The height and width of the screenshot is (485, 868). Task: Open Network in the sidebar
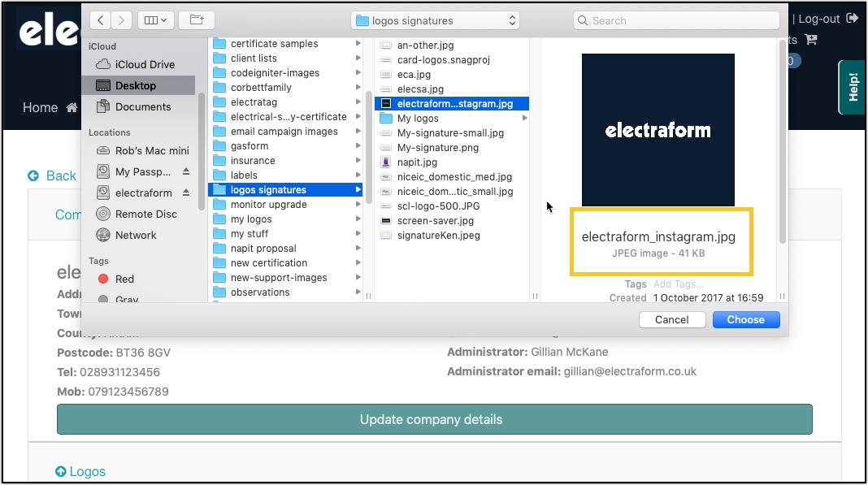point(138,235)
